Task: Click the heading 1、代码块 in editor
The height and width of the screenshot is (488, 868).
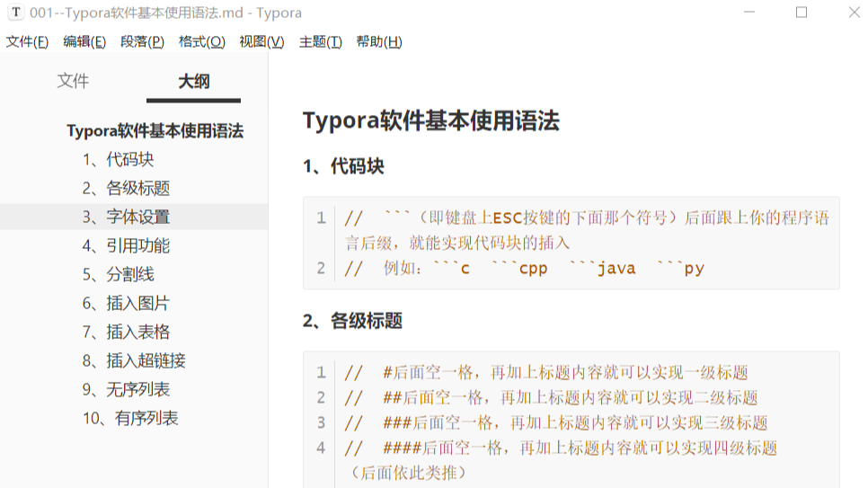Action: click(343, 166)
